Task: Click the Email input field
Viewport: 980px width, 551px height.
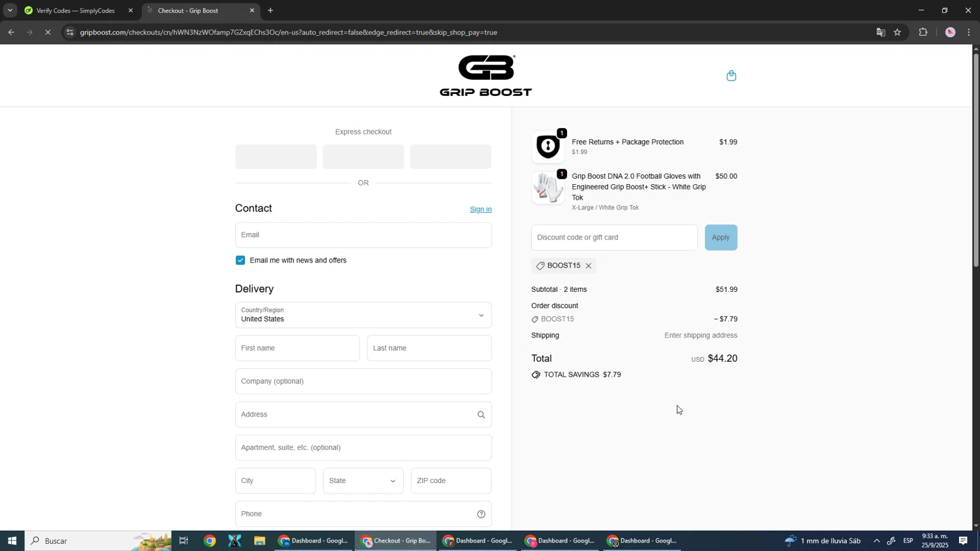Action: coord(363,235)
